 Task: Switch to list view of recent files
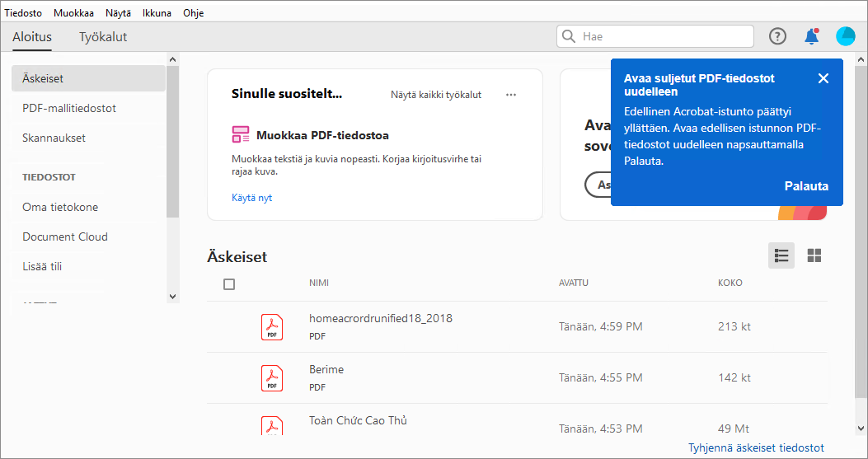pos(781,255)
